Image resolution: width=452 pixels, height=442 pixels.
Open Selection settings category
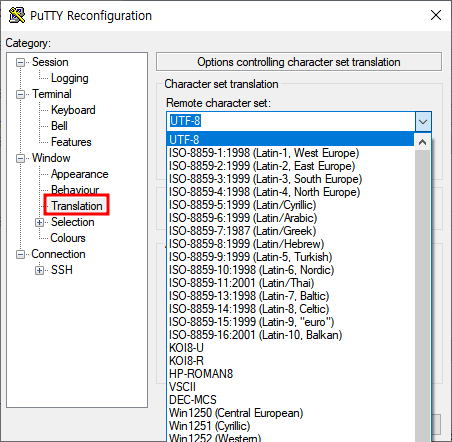coord(72,222)
